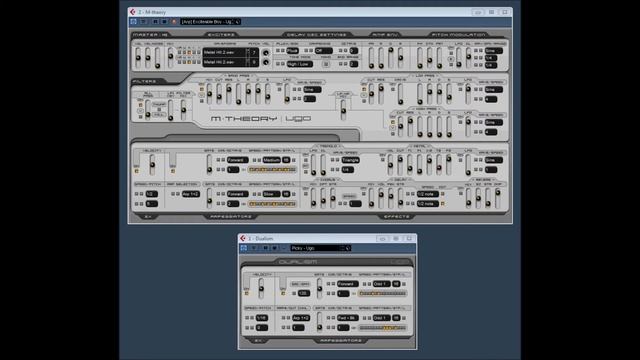Screen dimensions: 640x360
Task: Open the Arp 1+2 selection in M-Theory
Action: point(191,194)
